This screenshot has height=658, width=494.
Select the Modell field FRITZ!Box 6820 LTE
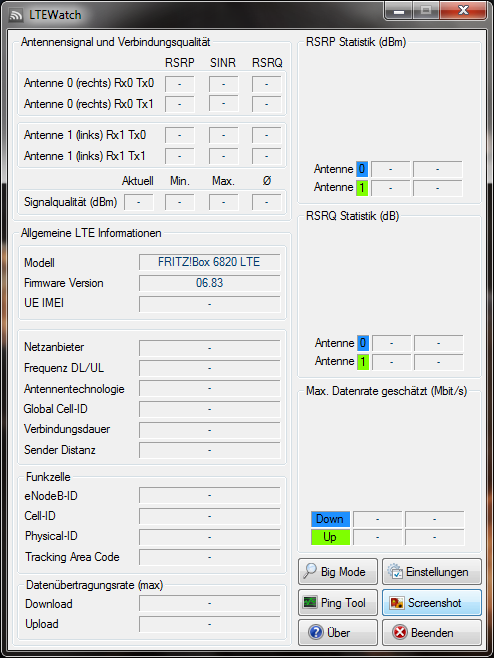209,262
